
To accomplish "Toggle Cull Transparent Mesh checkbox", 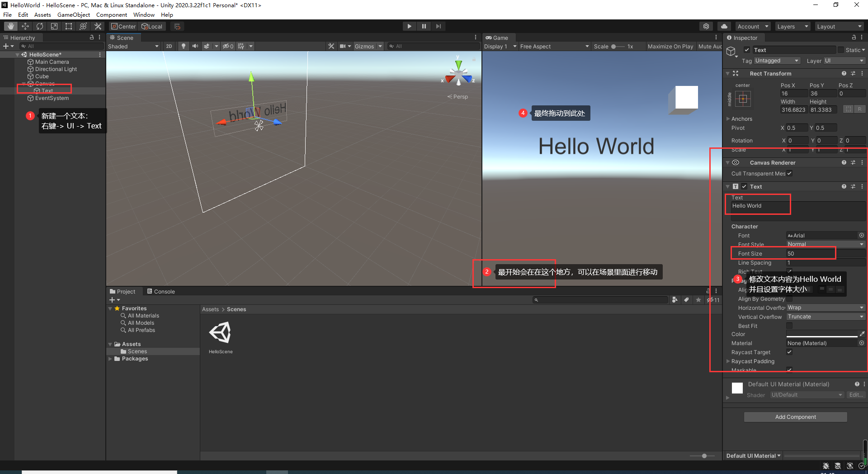I will [789, 173].
